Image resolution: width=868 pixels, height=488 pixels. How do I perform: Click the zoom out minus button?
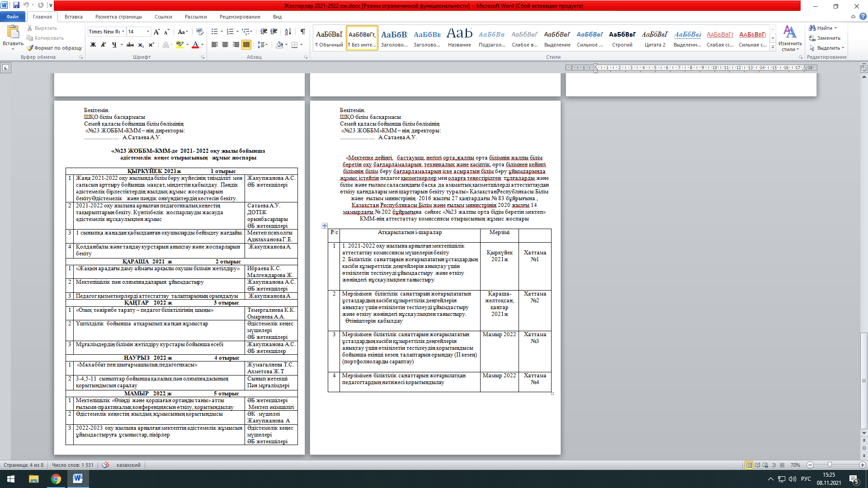[810, 465]
